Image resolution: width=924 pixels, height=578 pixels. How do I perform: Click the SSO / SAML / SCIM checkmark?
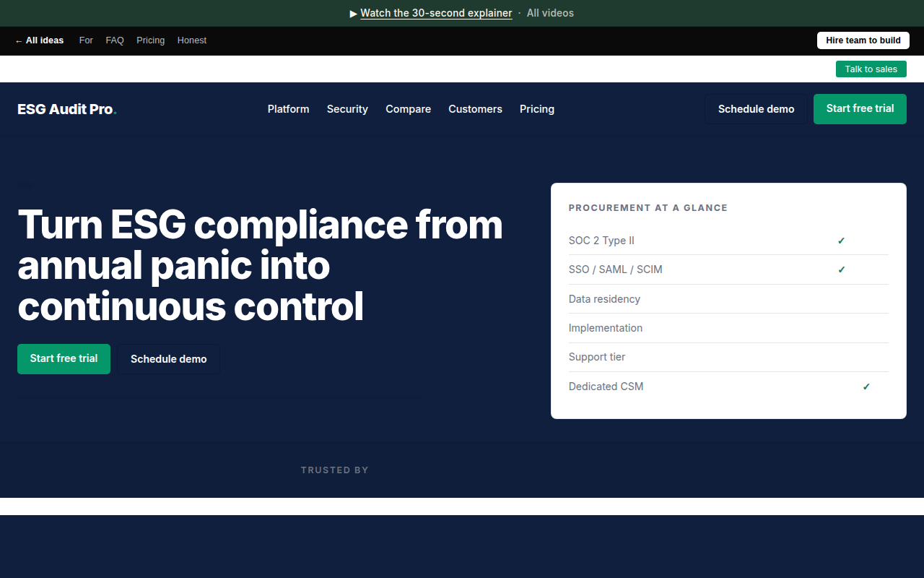[841, 269]
